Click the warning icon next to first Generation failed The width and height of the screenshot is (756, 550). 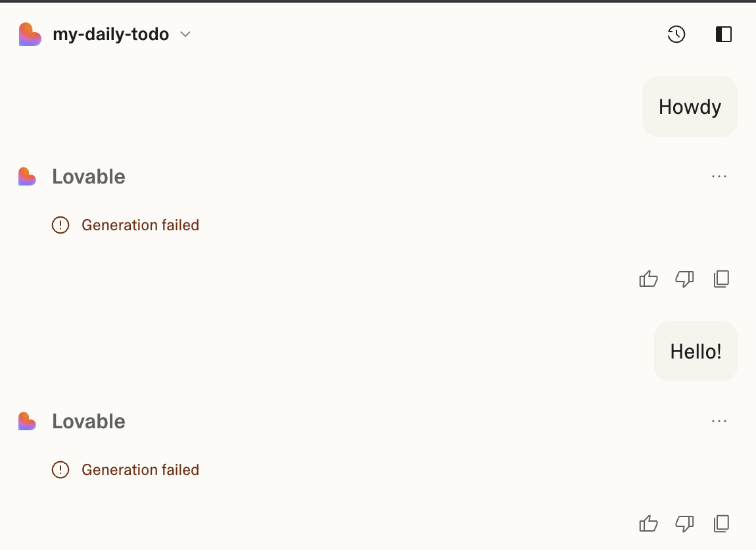(60, 224)
